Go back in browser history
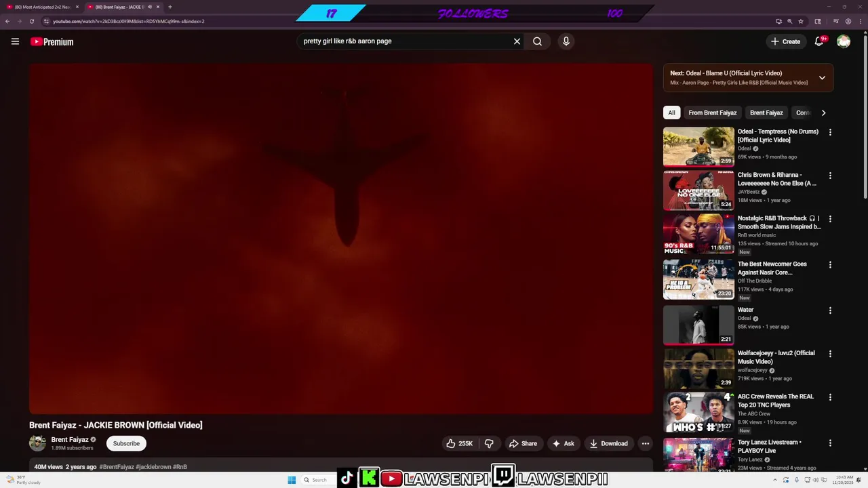This screenshot has width=868, height=488. 7,21
